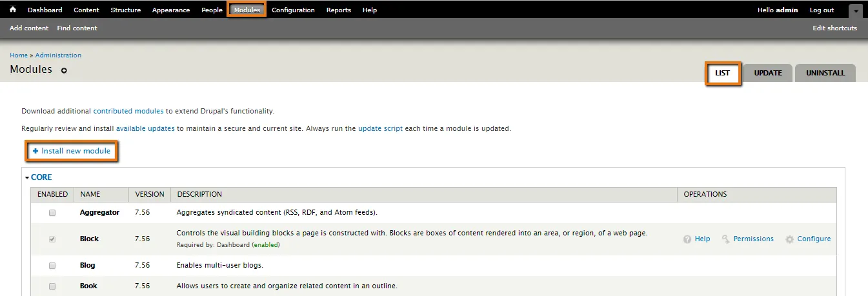868x296 pixels.
Task: Click the Log out link
Action: (x=822, y=10)
